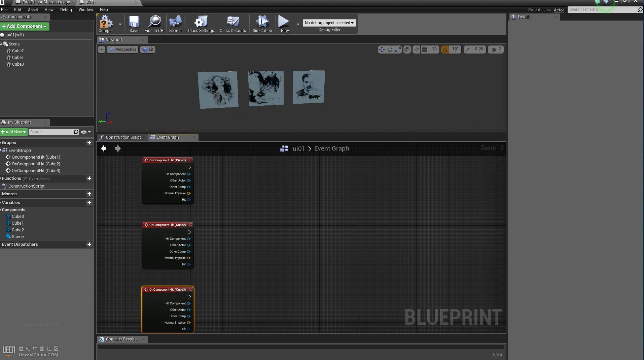Image resolution: width=644 pixels, height=360 pixels.
Task: Select first portrait cube in viewport
Action: click(x=218, y=90)
